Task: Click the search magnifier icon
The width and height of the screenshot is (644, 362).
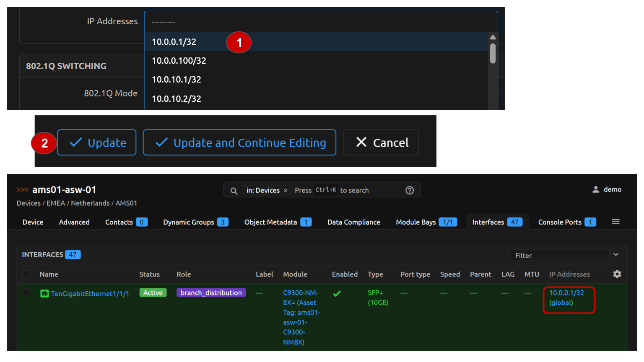Action: [234, 191]
